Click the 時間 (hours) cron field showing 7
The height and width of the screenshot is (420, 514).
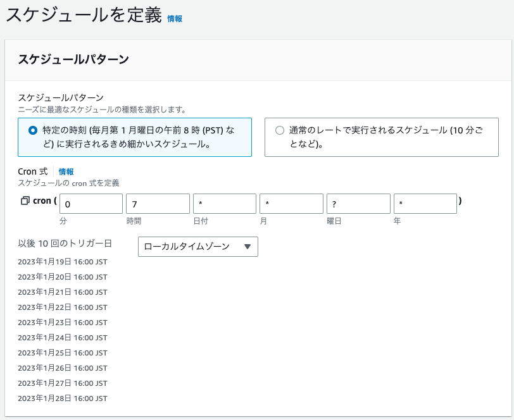(157, 203)
